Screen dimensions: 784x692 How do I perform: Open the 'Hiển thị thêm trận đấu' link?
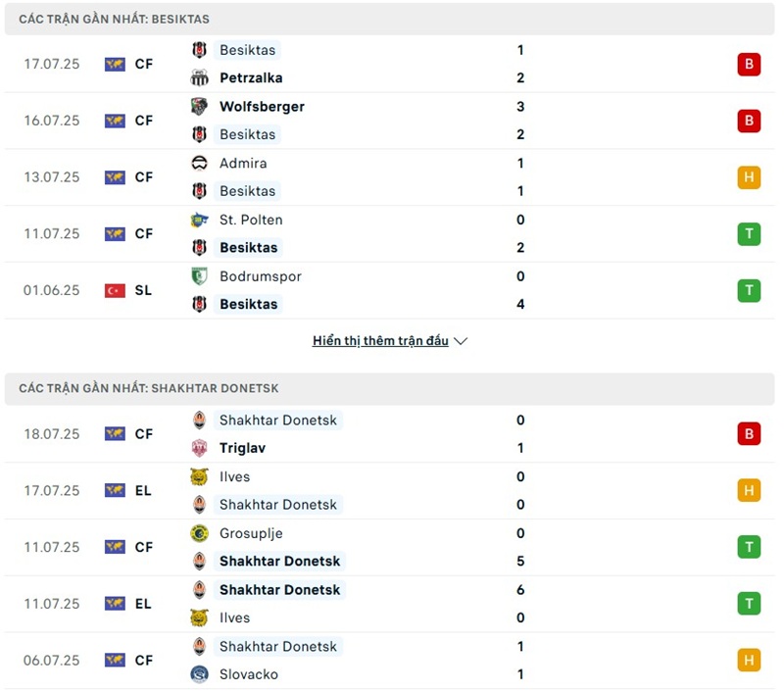pos(380,341)
